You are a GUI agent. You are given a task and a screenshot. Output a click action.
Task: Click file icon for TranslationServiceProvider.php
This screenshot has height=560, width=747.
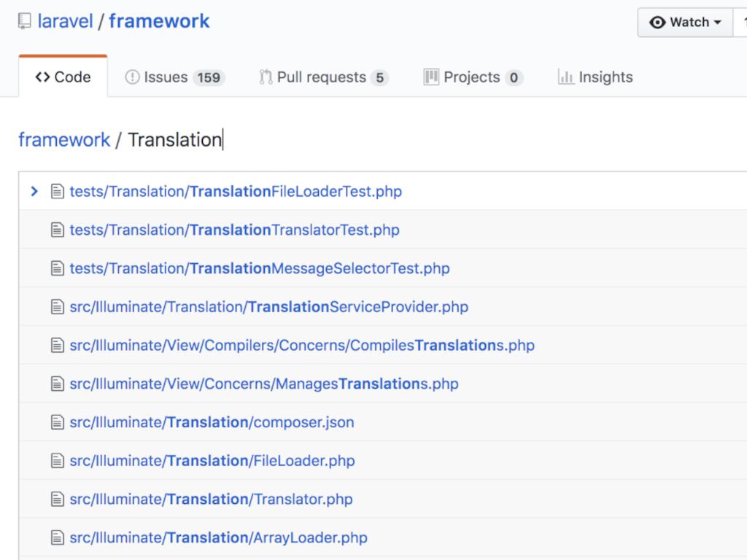coord(58,307)
